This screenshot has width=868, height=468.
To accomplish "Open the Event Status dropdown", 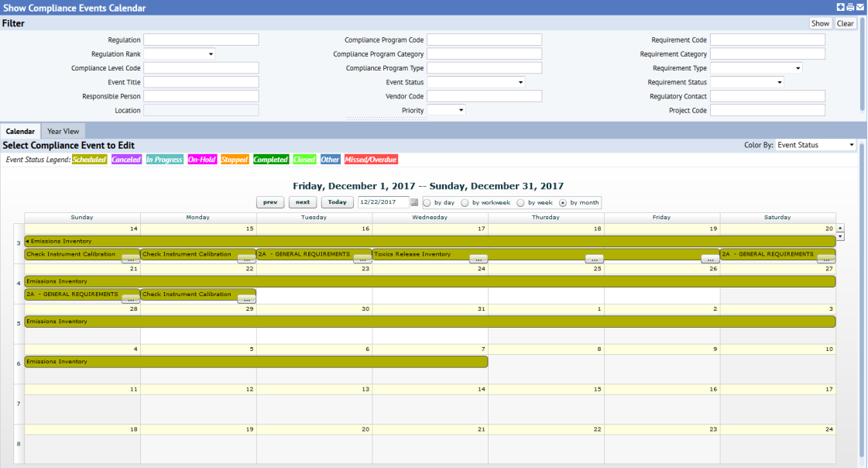I will (475, 82).
